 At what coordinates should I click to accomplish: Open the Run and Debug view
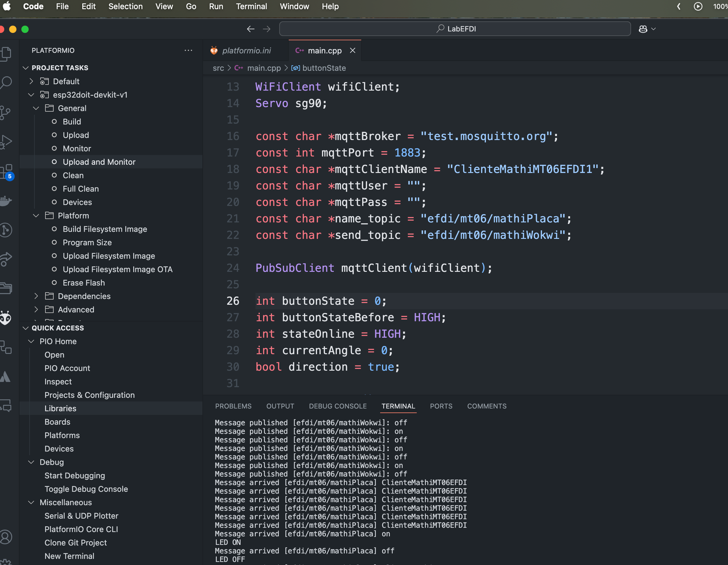click(6, 142)
